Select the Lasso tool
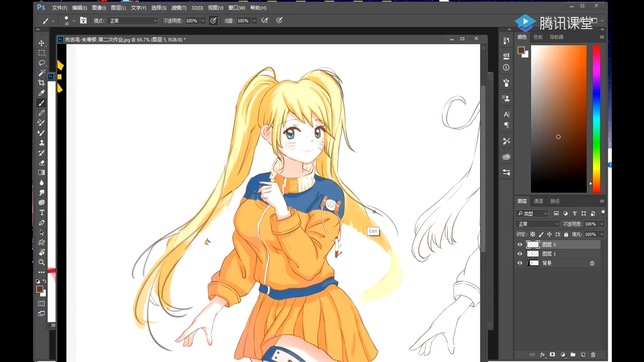The height and width of the screenshot is (362, 644). point(42,63)
